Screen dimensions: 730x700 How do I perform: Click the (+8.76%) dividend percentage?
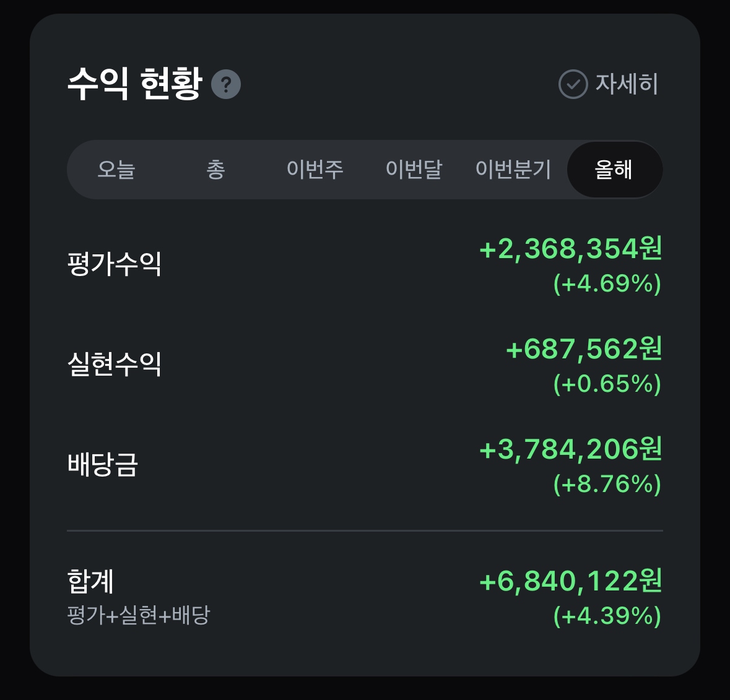(607, 484)
